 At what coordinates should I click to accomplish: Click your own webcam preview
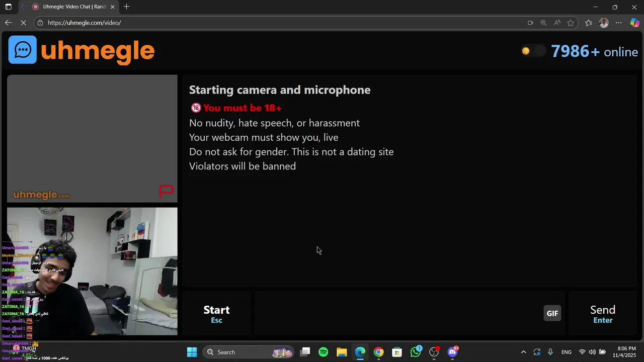point(92,271)
